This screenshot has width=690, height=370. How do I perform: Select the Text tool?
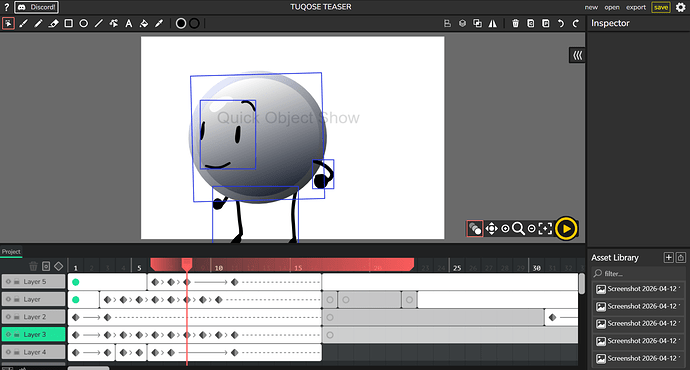point(128,23)
